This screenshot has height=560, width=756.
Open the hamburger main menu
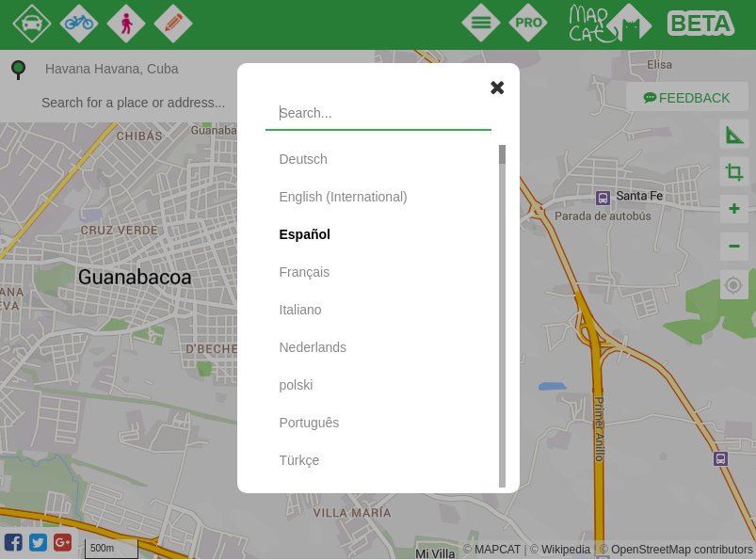[x=481, y=24]
